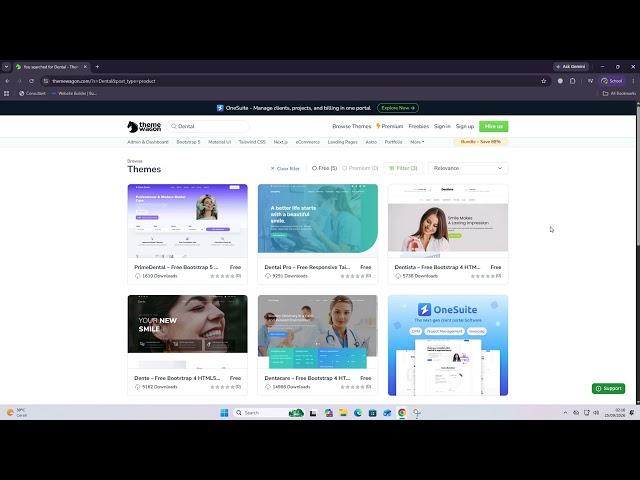Screen dimensions: 640x480
Task: Select the Landing Pages category
Action: point(342,142)
